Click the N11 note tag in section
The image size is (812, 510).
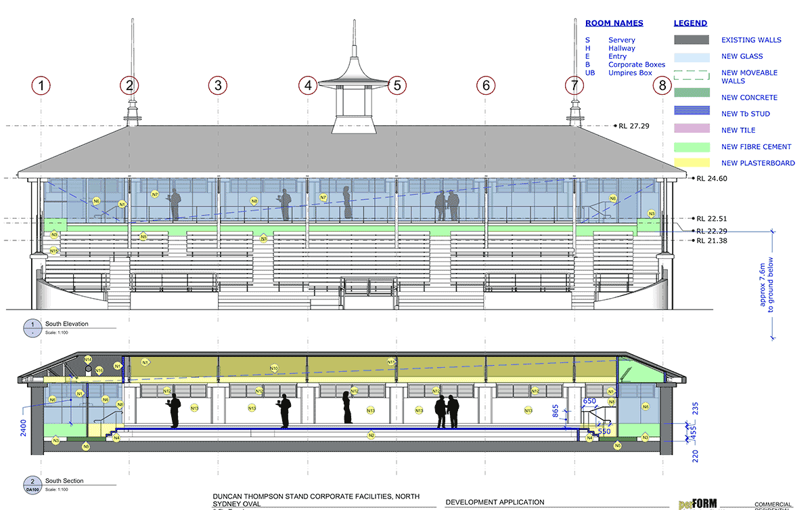[x=391, y=362]
